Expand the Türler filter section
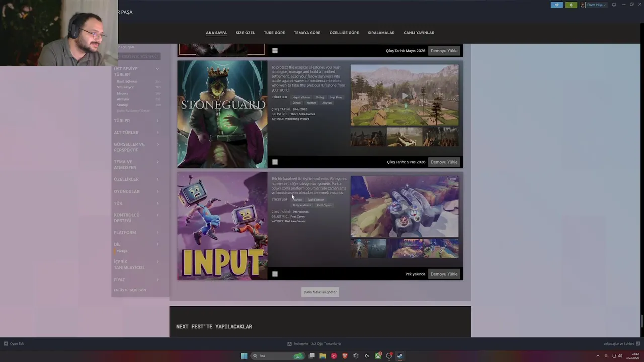Screen dimensions: 644x362 point(136,121)
